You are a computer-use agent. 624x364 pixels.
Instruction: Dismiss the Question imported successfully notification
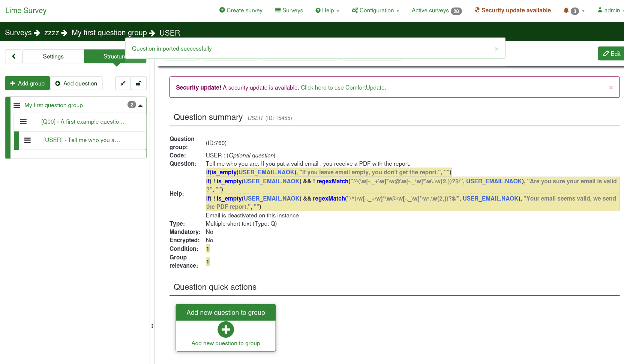point(496,49)
